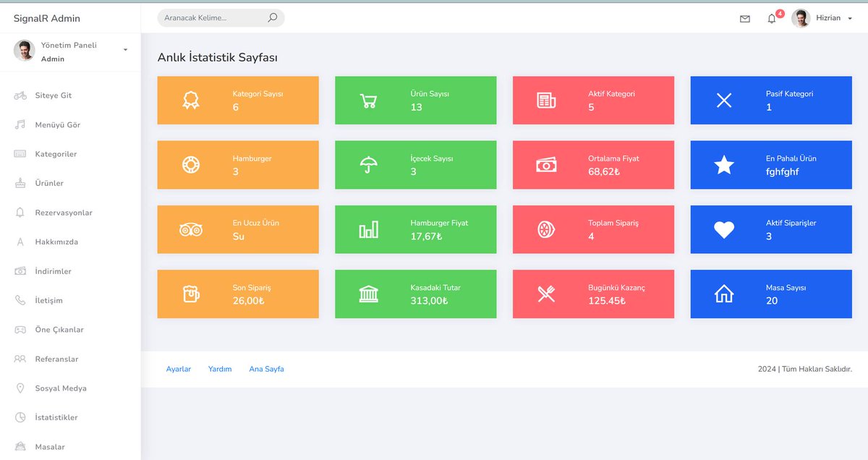Click the Ana Sayfa footer link

coord(267,369)
